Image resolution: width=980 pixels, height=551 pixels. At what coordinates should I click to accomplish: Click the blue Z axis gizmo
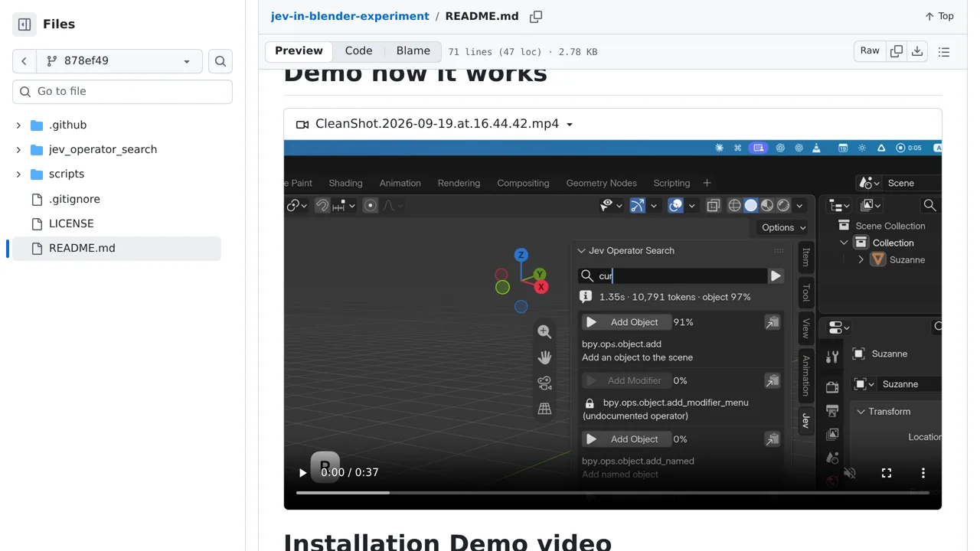coord(521,255)
